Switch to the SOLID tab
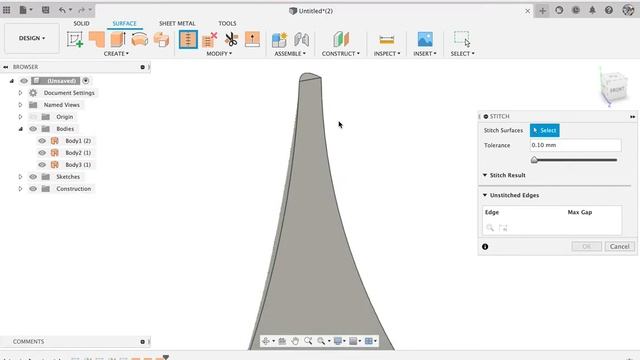This screenshot has width=640, height=360. pos(81,24)
